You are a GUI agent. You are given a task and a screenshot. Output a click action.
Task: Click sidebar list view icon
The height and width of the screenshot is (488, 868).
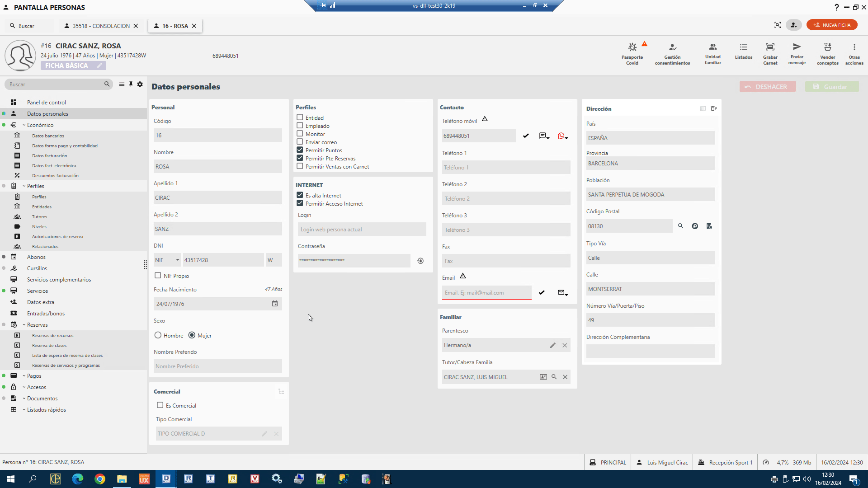(x=122, y=84)
